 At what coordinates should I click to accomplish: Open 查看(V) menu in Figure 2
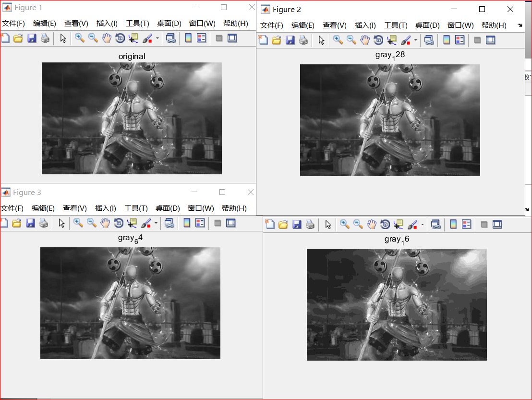point(335,25)
